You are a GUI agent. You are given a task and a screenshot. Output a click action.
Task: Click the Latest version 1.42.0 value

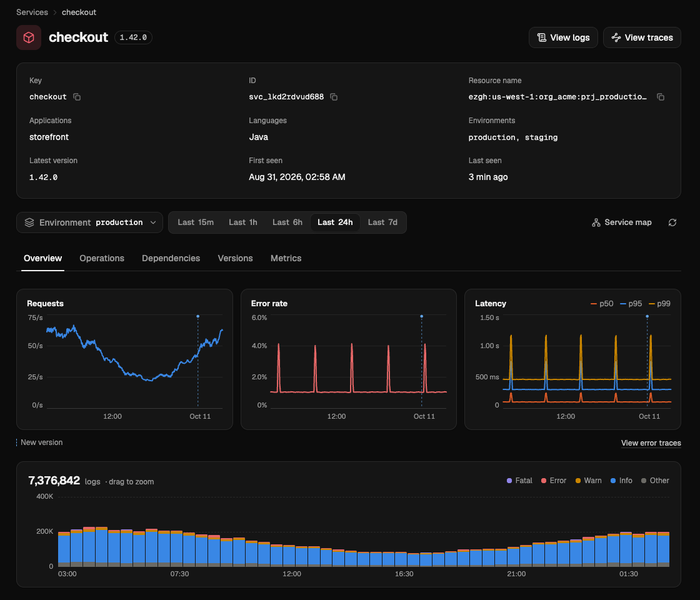pos(43,177)
